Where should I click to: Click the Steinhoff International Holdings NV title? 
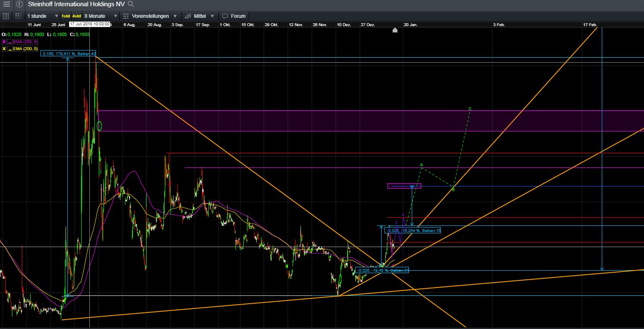77,4
